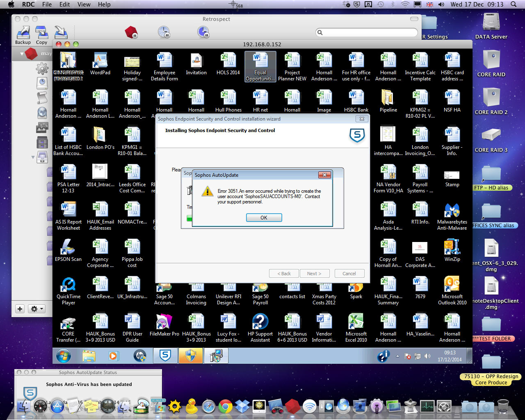Open the Windows Start menu orb
The image size is (525, 420).
(x=64, y=356)
